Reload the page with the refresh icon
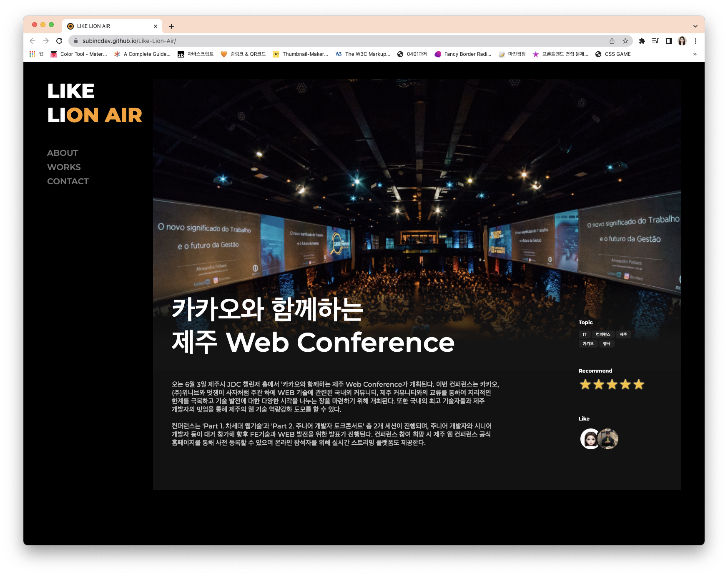 (59, 41)
